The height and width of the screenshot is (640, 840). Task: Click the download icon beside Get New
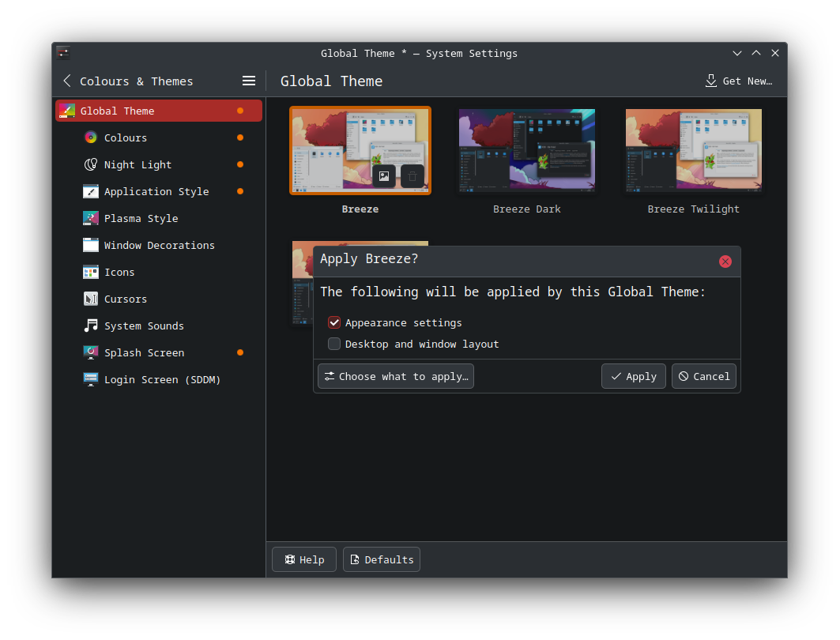pos(711,81)
